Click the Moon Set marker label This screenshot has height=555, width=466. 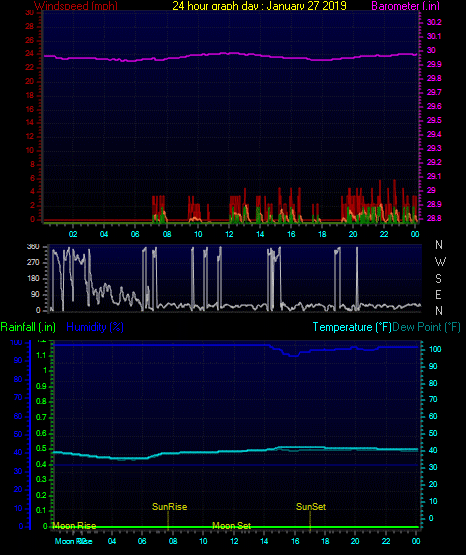231,526
